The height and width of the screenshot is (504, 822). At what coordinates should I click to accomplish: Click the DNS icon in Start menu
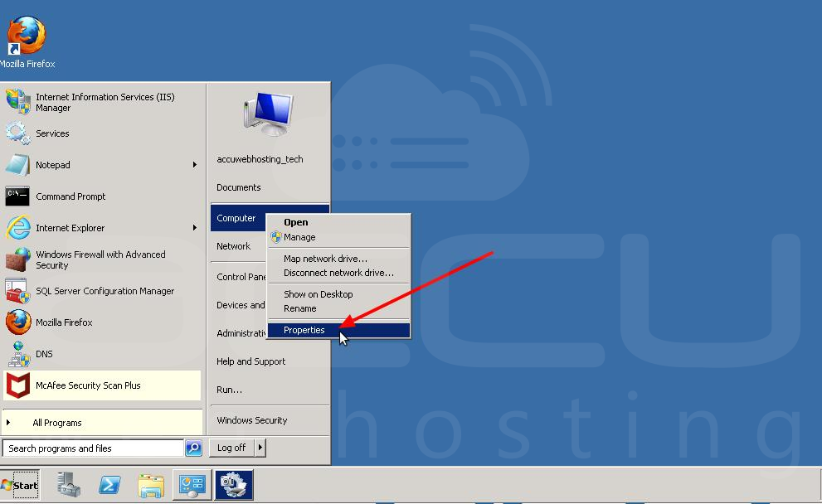tap(17, 354)
